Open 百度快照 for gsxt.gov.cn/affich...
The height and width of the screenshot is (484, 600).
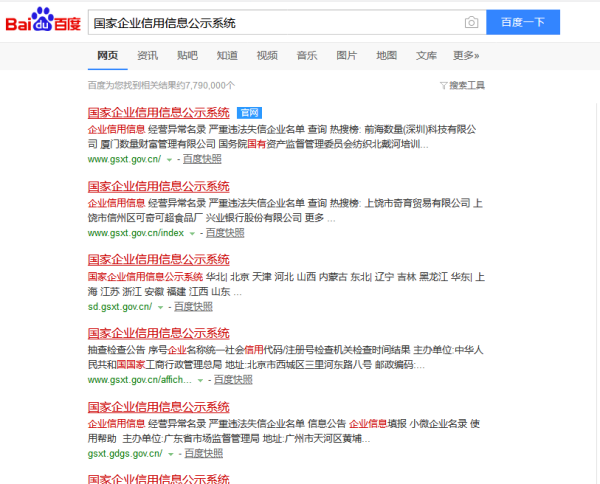click(233, 380)
